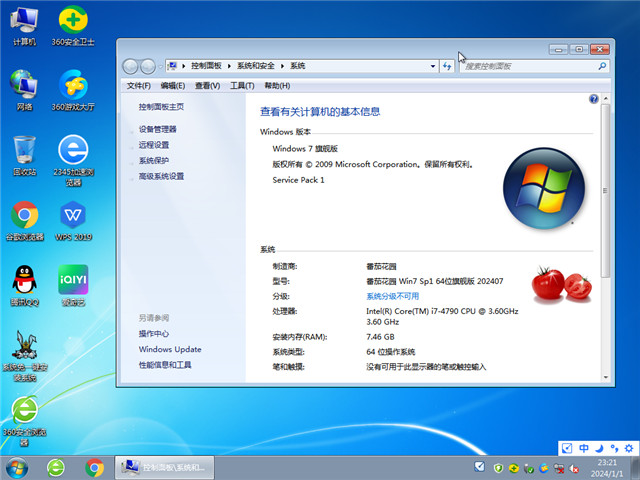Expand the arrow before 控制面板 breadcrumb

(x=184, y=66)
